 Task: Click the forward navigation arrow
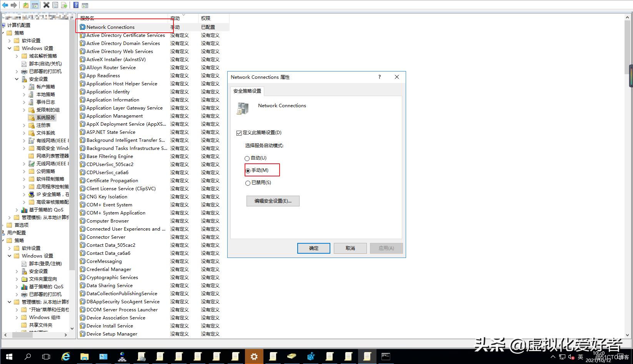(14, 5)
